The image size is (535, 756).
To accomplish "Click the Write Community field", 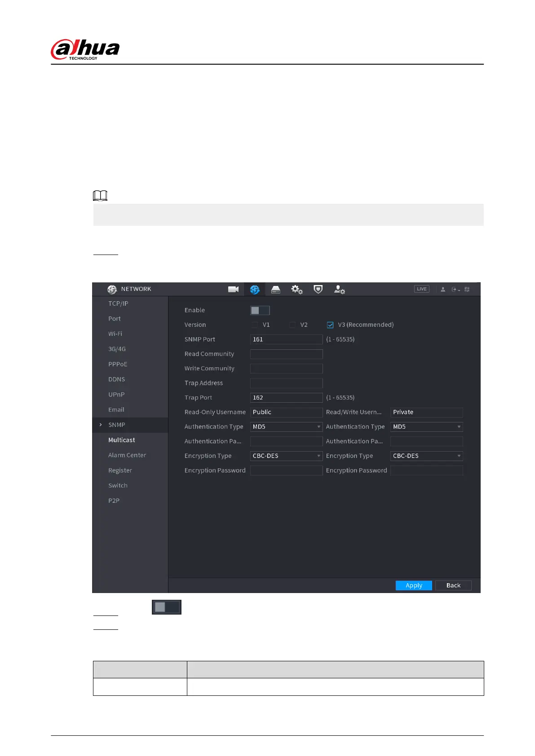I will point(286,369).
